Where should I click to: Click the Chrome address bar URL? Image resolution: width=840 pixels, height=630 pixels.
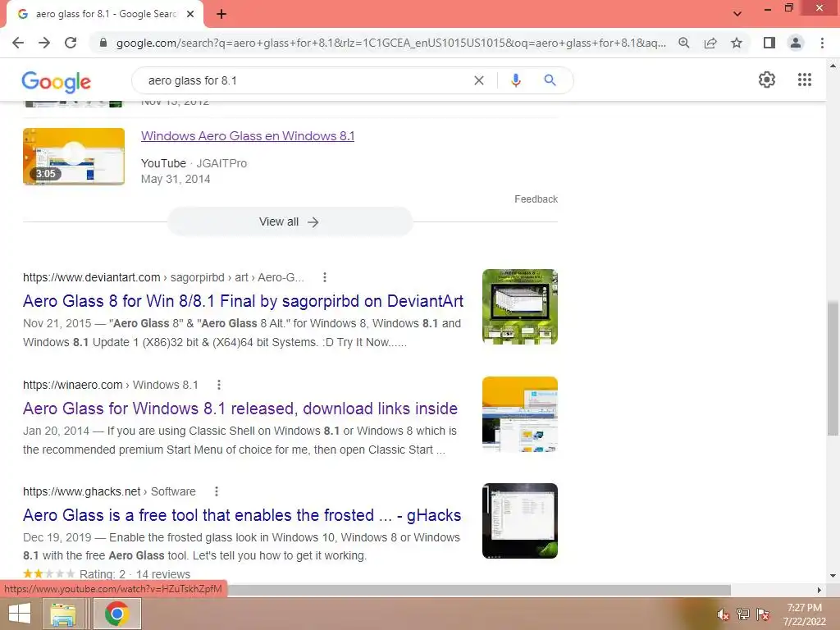[x=391, y=43]
